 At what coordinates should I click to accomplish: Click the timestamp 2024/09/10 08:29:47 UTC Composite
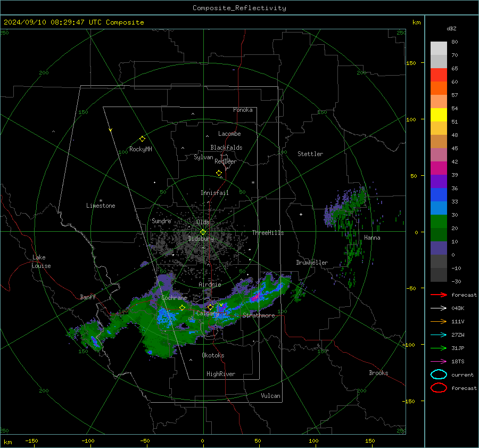click(x=73, y=22)
